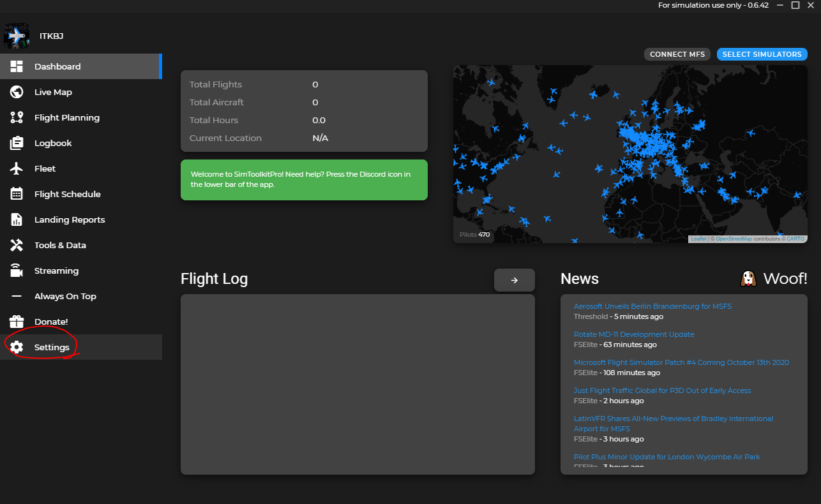Go to Flight Planning

(80, 117)
